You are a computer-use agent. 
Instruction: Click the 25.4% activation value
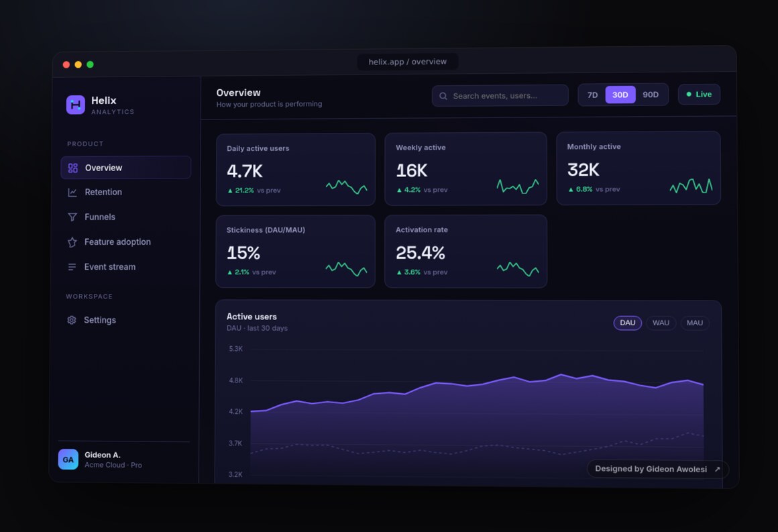click(x=421, y=253)
